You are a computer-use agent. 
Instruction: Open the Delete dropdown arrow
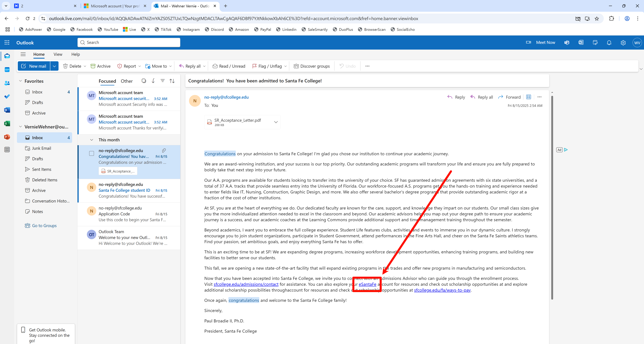click(85, 66)
